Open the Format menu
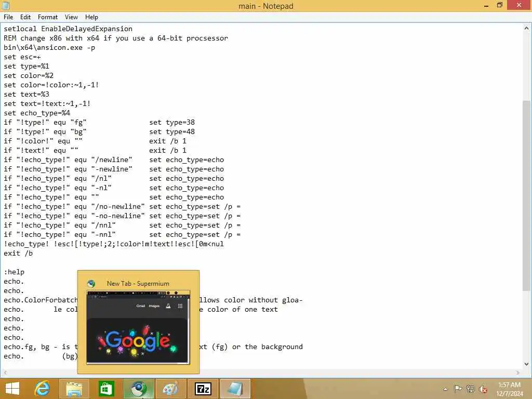The width and height of the screenshot is (532, 399). [47, 17]
